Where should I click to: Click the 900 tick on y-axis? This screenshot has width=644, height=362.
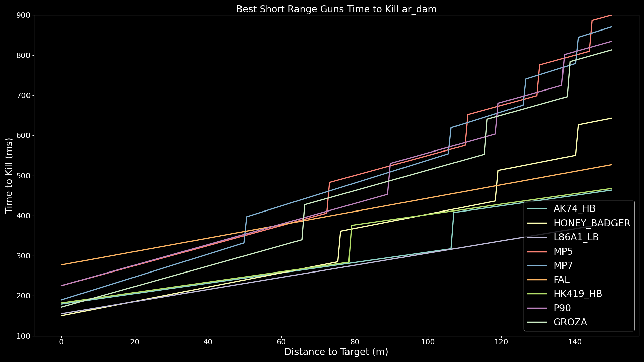point(23,15)
